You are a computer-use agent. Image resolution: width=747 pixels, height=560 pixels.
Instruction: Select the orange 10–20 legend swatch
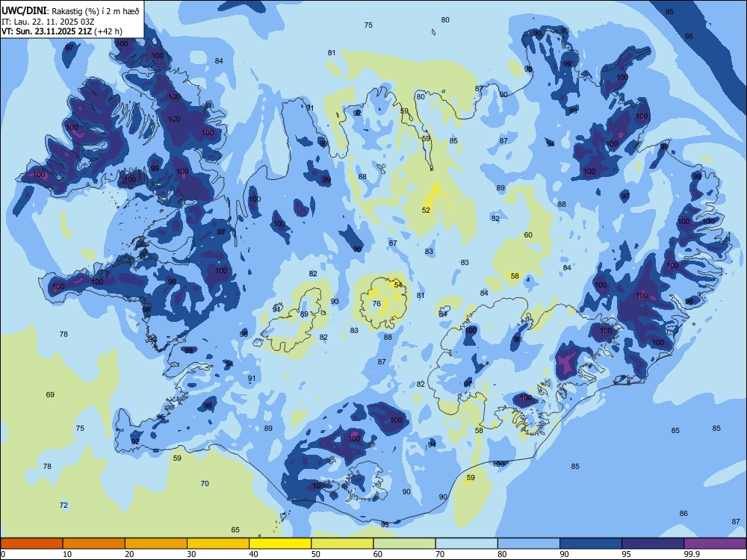coord(94,544)
